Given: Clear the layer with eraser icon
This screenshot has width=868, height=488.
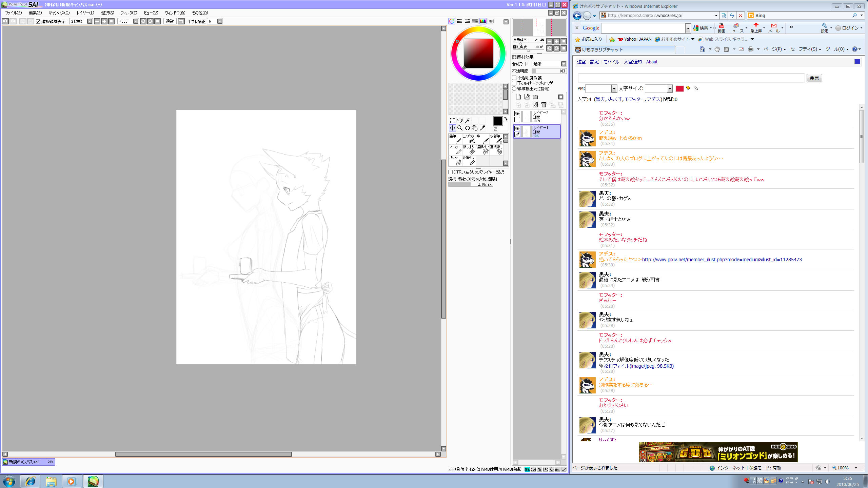Looking at the screenshot, I should [x=535, y=105].
